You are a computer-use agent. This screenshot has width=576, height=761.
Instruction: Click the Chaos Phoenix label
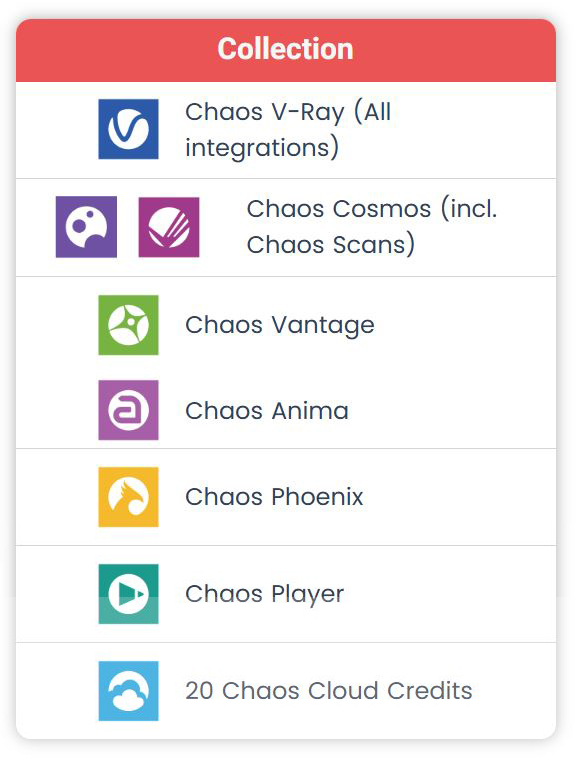[274, 497]
